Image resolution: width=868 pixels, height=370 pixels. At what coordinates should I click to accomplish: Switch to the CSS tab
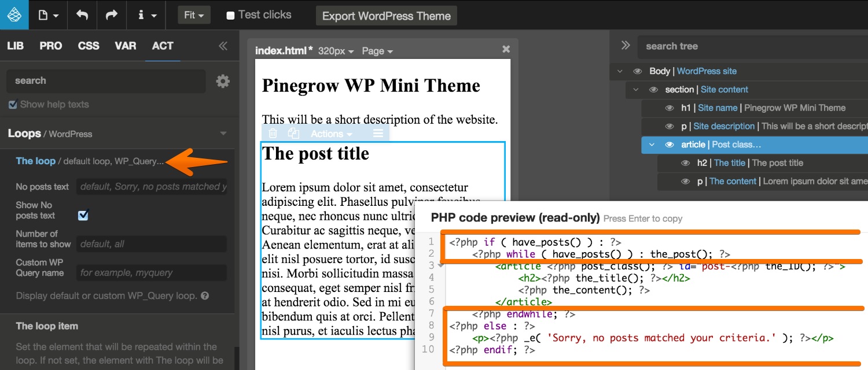[x=89, y=46]
